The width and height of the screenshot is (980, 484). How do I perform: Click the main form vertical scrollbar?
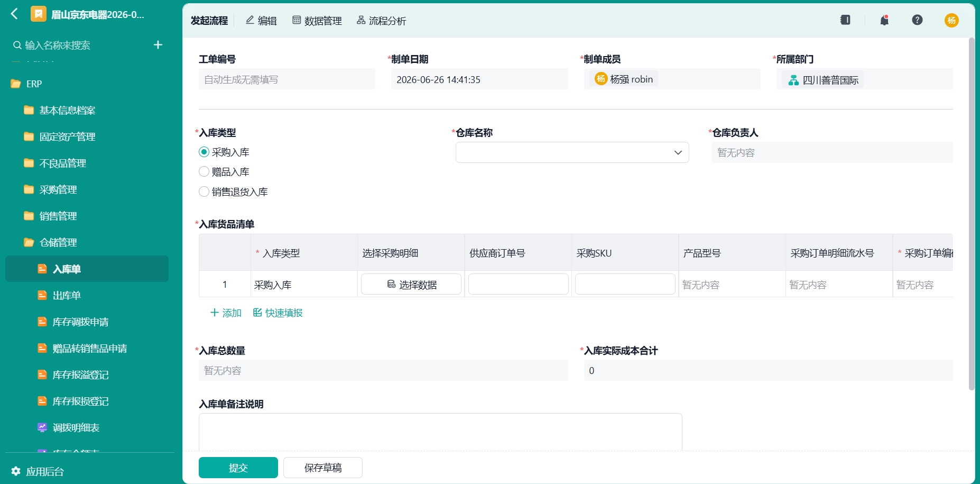point(972,214)
